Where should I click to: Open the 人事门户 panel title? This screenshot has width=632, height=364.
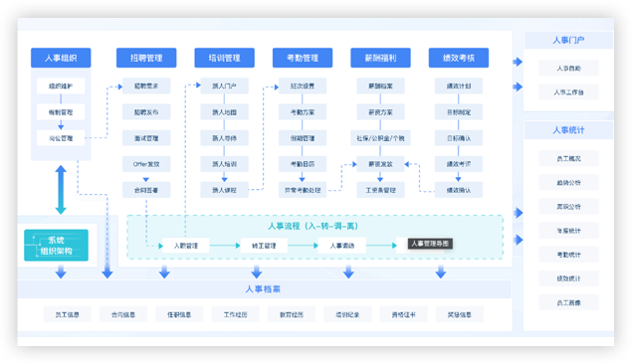pos(568,40)
